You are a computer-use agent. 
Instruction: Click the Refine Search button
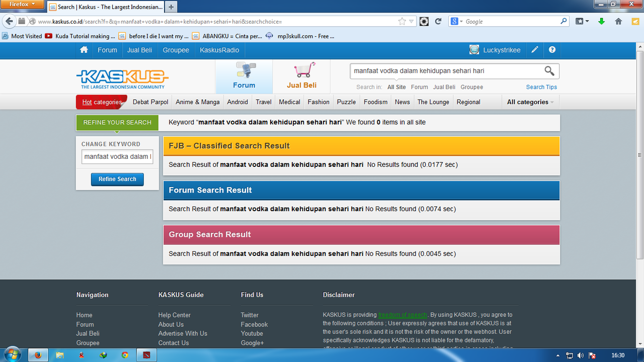tap(117, 179)
